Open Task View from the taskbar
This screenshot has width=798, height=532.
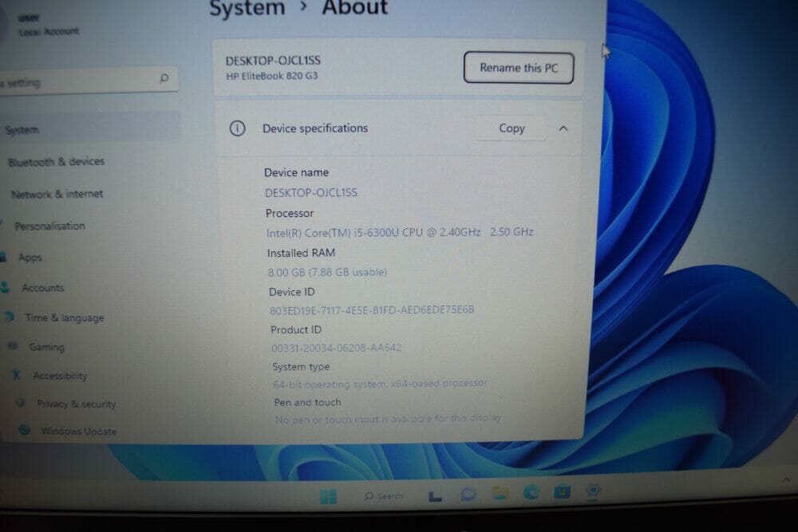pyautogui.click(x=435, y=496)
